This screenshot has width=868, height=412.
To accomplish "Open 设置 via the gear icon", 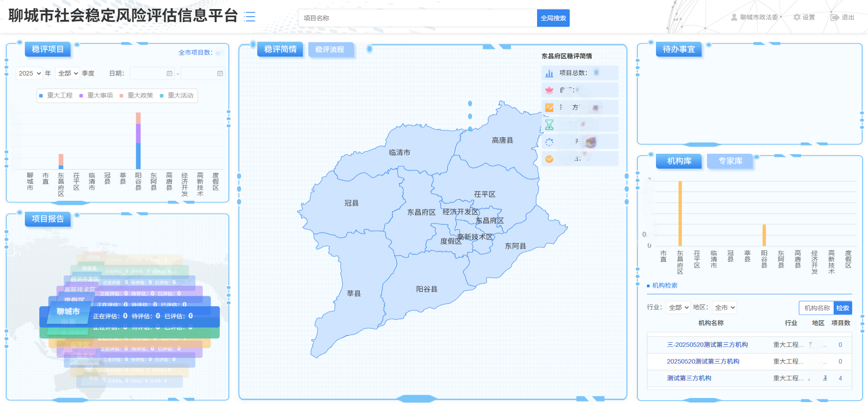I will pyautogui.click(x=804, y=17).
